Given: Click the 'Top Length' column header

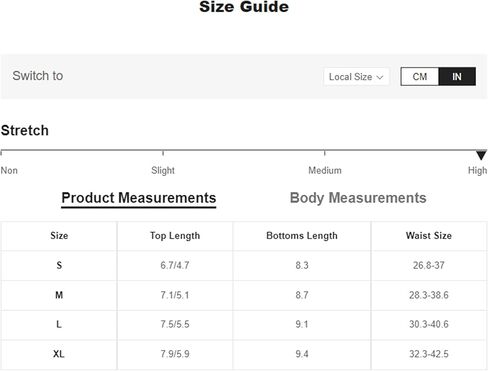Looking at the screenshot, I should [175, 236].
